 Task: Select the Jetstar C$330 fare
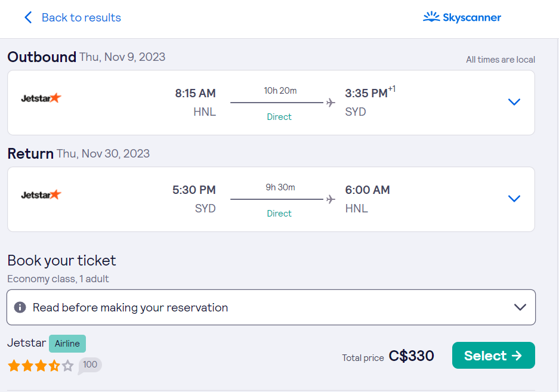coord(493,355)
